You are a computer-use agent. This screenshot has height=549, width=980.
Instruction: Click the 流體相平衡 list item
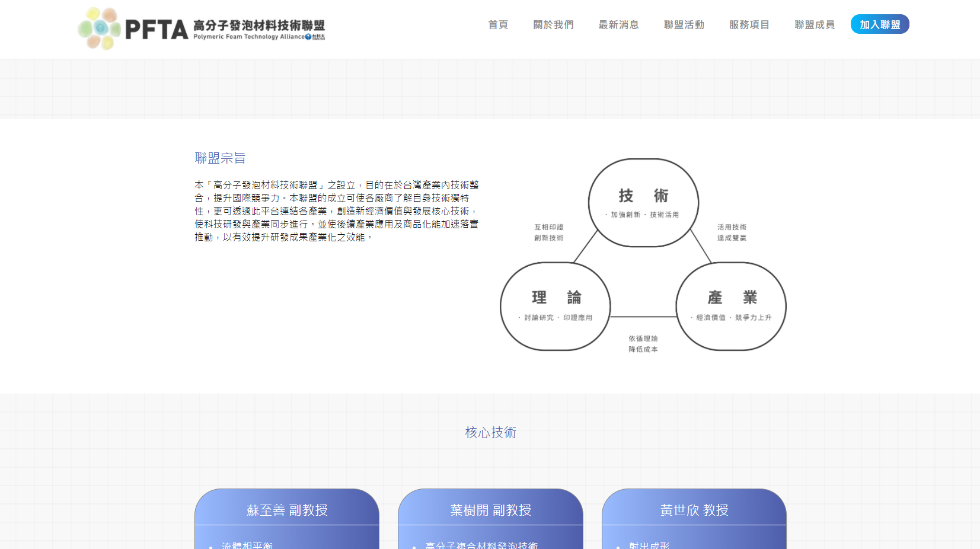point(247,545)
